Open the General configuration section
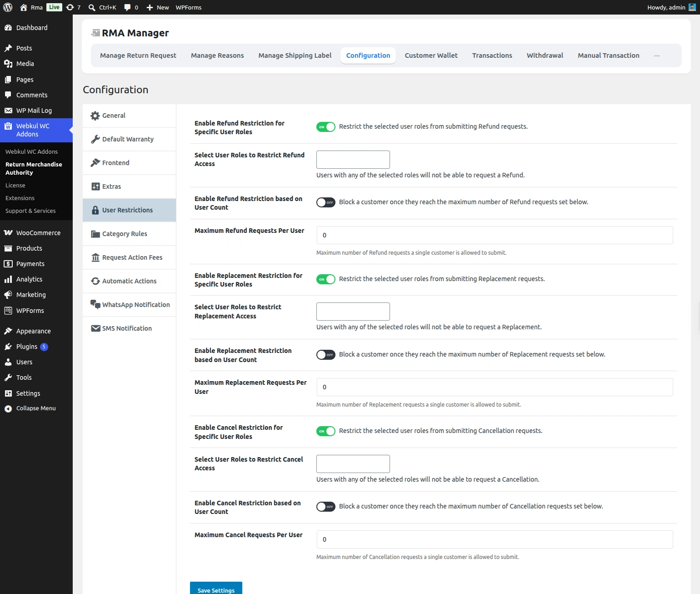The image size is (700, 594). point(129,116)
